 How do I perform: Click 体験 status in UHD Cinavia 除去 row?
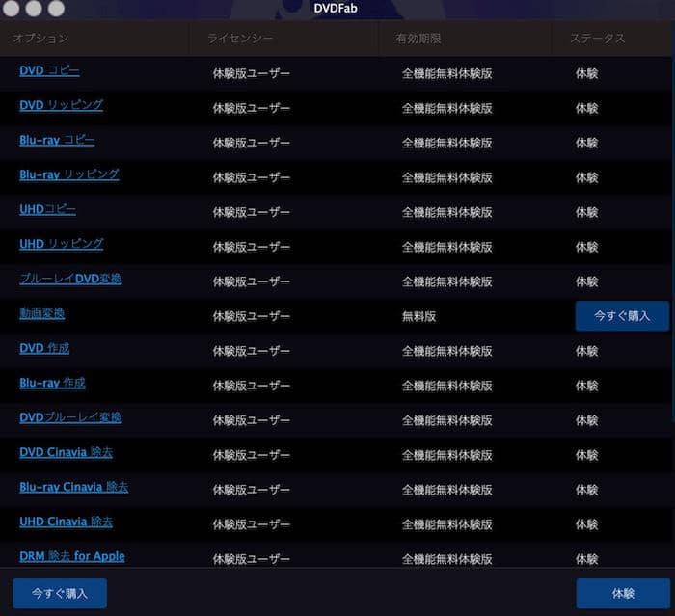click(x=586, y=524)
